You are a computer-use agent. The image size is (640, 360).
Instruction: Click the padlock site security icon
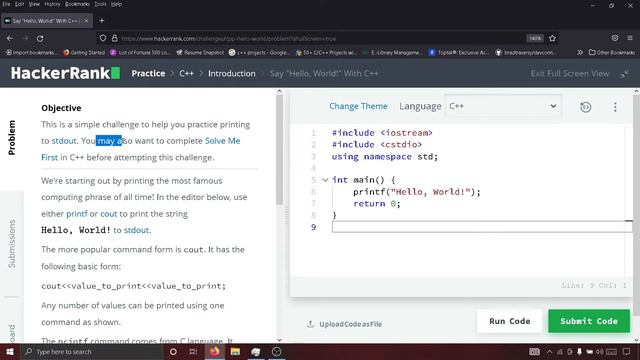coord(115,38)
